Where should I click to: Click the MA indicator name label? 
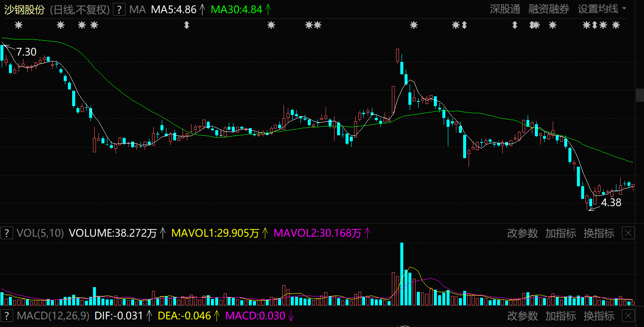[x=138, y=9]
